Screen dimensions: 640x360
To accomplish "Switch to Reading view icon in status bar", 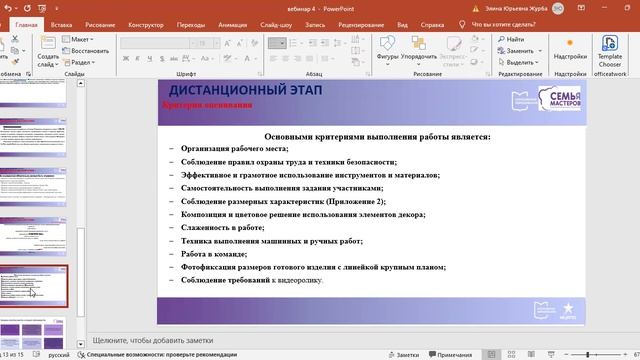I will (x=531, y=354).
